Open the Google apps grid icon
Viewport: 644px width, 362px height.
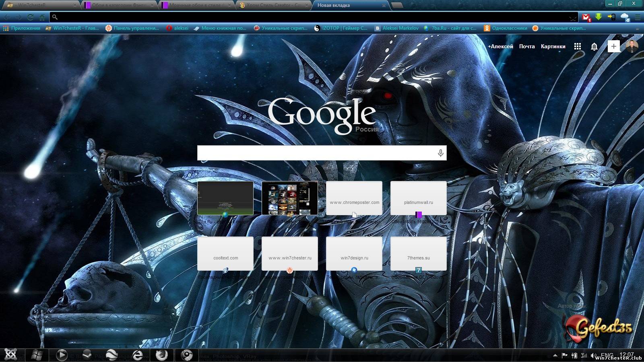[578, 46]
